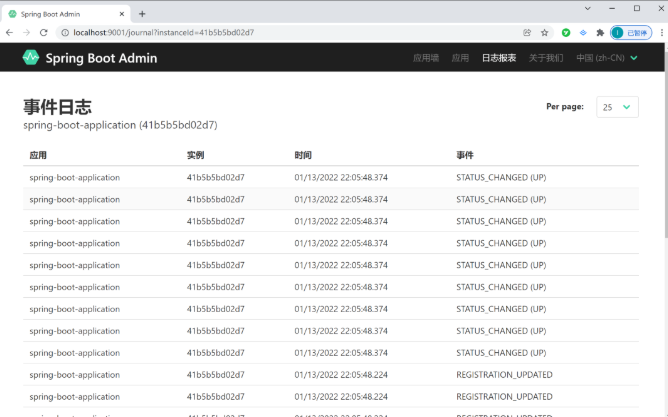Click the Spring Boot Admin logo icon

pos(31,58)
